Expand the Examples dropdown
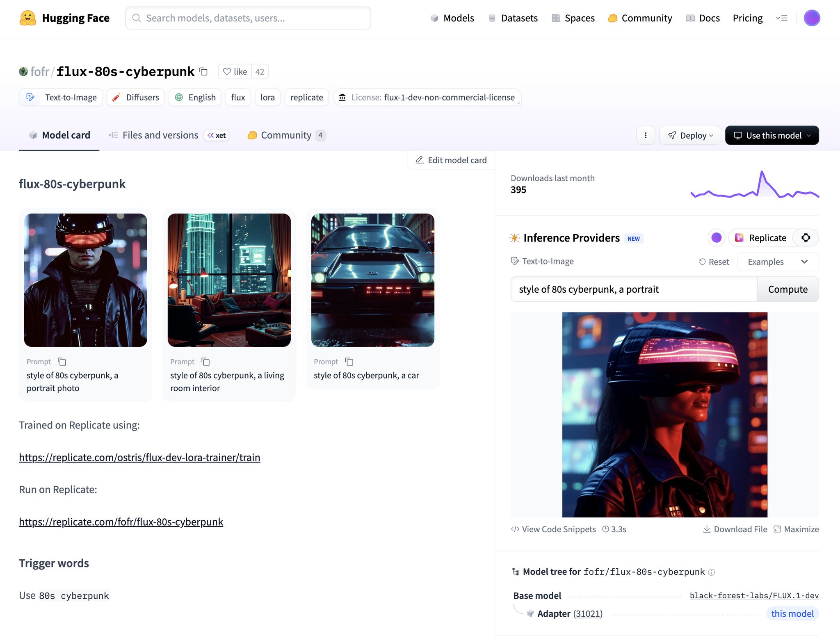Viewport: 840px width, 638px height. [778, 262]
